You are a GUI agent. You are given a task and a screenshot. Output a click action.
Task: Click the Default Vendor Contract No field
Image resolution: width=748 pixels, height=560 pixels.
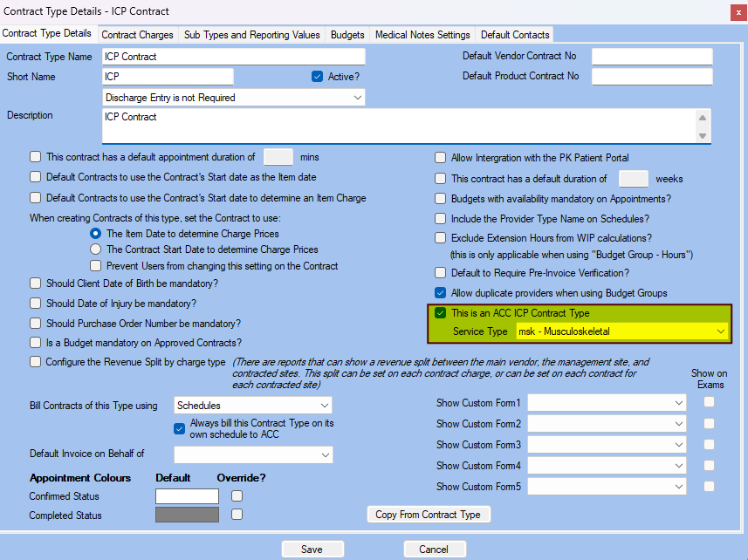(652, 56)
